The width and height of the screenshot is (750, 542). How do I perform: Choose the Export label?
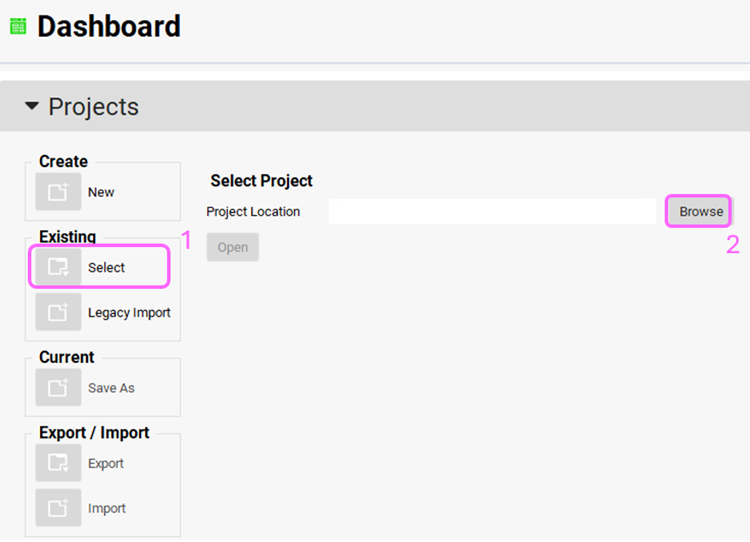106,463
